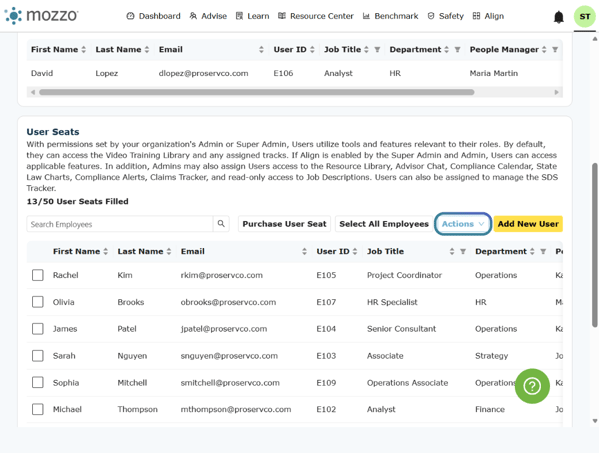
Task: Click department Strategy
Action: [x=491, y=356]
